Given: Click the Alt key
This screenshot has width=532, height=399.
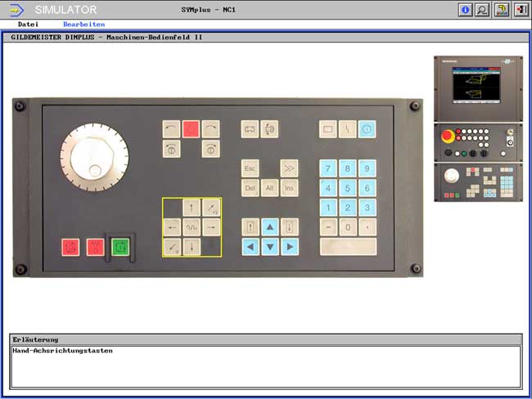Looking at the screenshot, I should tap(270, 188).
